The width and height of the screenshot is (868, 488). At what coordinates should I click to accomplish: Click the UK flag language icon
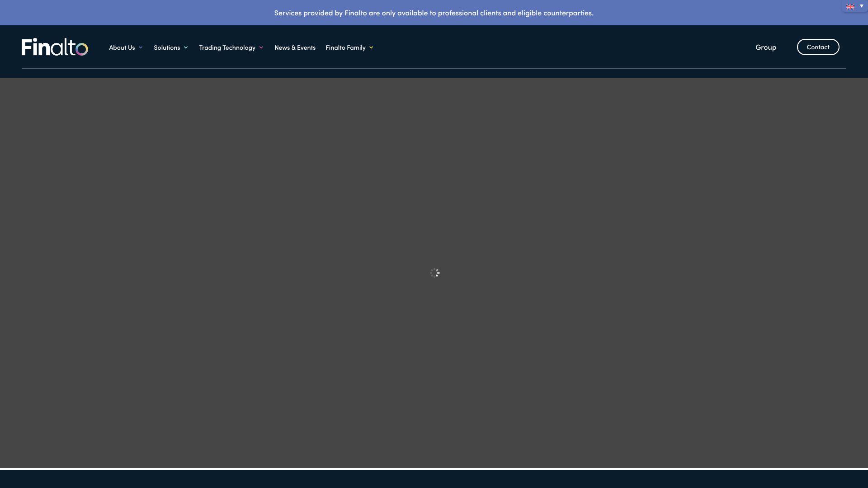[850, 7]
